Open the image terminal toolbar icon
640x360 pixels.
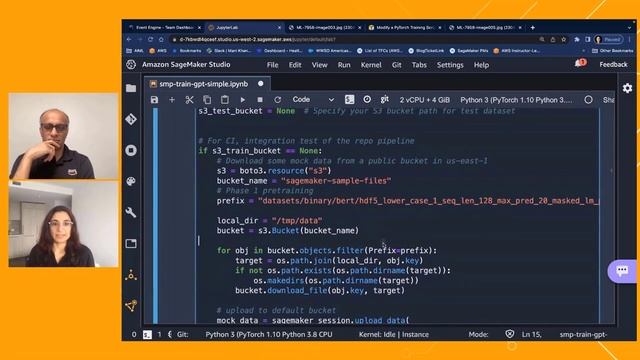349,100
